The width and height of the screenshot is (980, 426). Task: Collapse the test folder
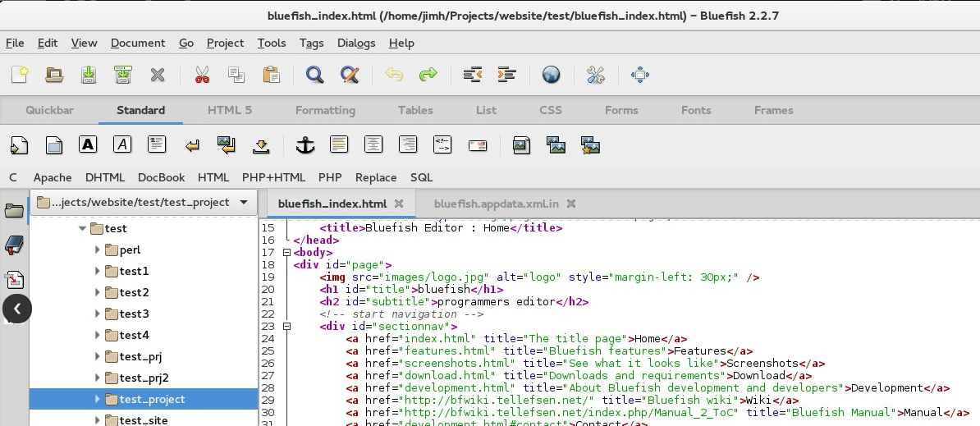(83, 229)
